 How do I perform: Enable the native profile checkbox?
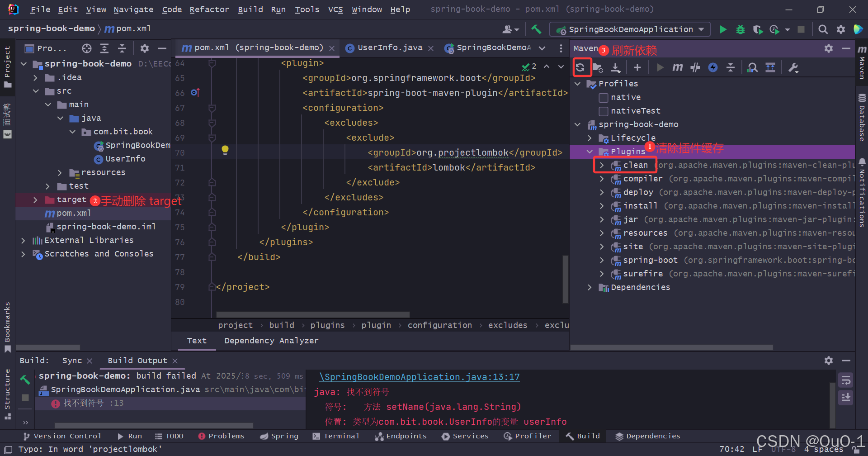pyautogui.click(x=604, y=97)
